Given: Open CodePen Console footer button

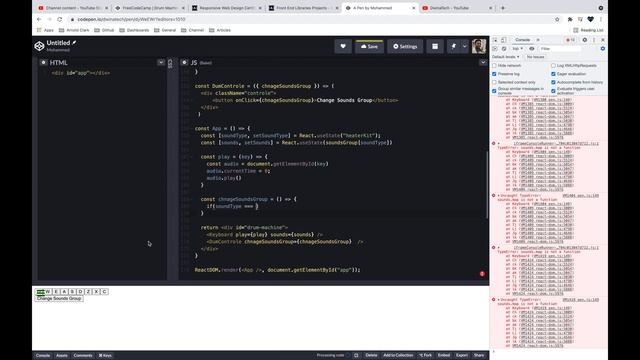Looking at the screenshot, I should click(43, 356).
